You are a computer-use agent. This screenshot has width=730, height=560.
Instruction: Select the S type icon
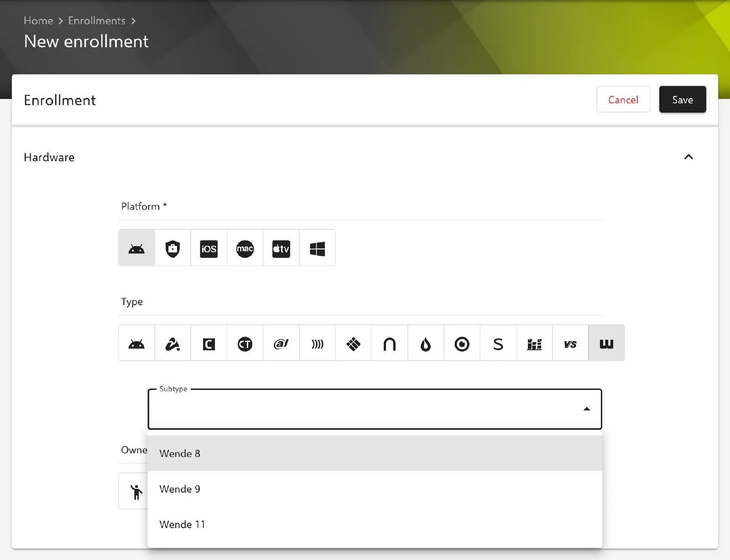click(x=498, y=343)
